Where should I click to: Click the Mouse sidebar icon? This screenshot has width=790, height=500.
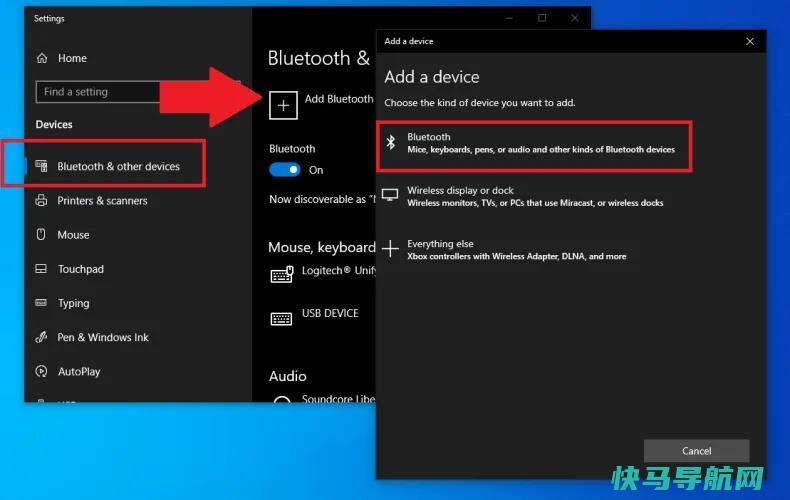coord(41,234)
